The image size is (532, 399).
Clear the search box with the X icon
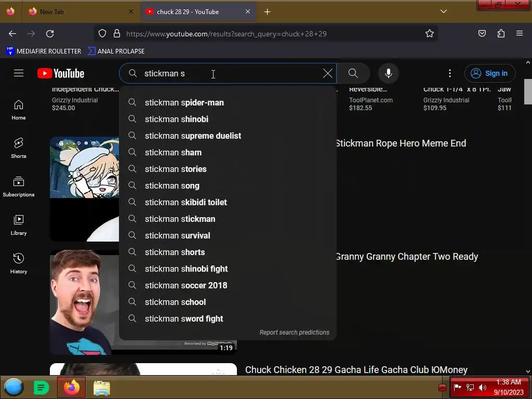327,73
